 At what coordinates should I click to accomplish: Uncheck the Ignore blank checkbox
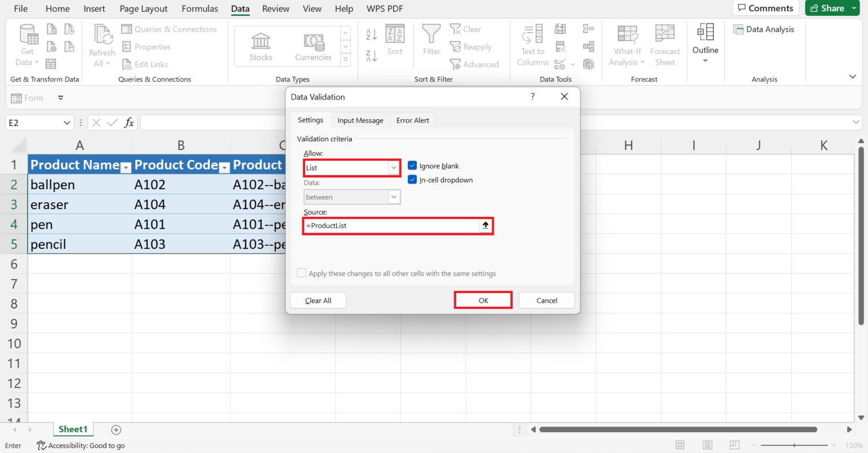pyautogui.click(x=413, y=165)
